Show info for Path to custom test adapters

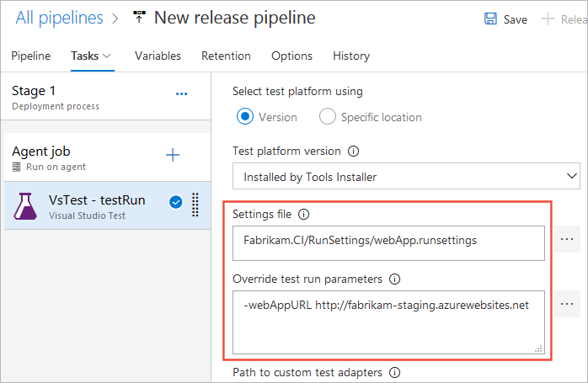[x=394, y=372]
